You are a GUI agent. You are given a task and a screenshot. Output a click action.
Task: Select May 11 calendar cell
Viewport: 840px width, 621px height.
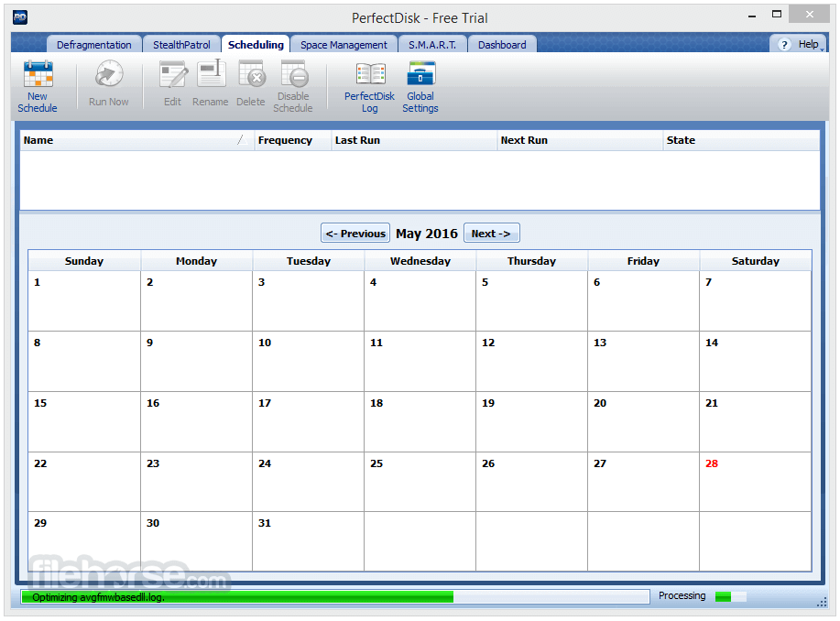[x=420, y=361]
